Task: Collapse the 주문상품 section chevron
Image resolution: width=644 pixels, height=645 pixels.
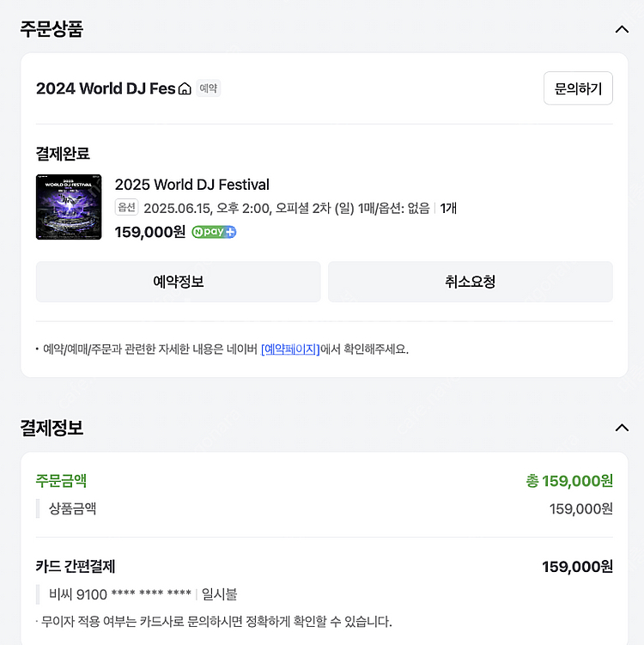Action: coord(622,29)
